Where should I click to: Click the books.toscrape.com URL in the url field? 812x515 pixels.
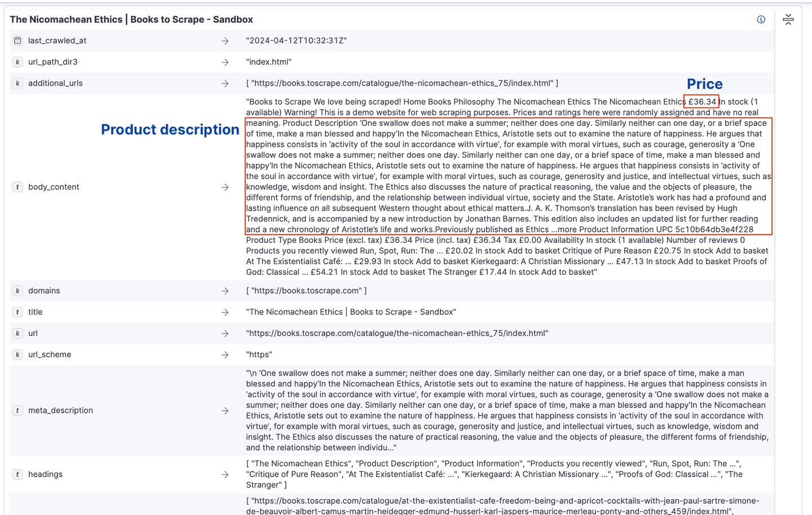click(396, 333)
